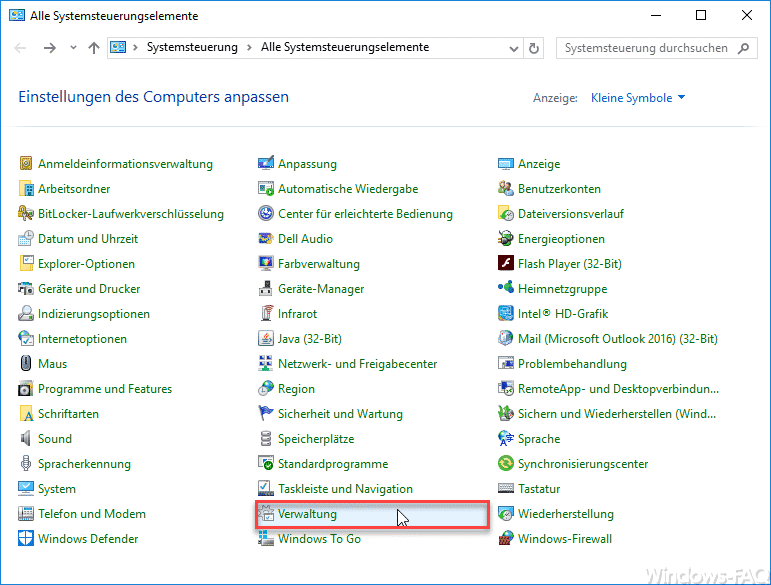Click the Systemsteuerung breadcrumb
The image size is (771, 585).
(x=192, y=47)
